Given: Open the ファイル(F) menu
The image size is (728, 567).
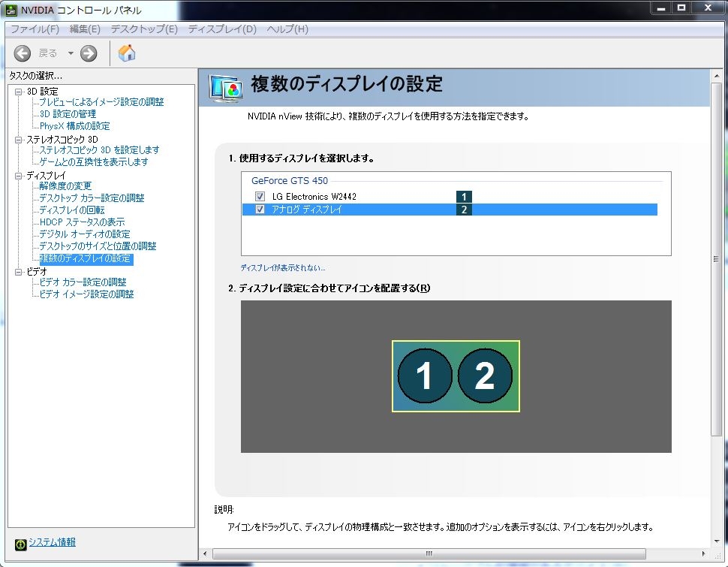Looking at the screenshot, I should [35, 29].
